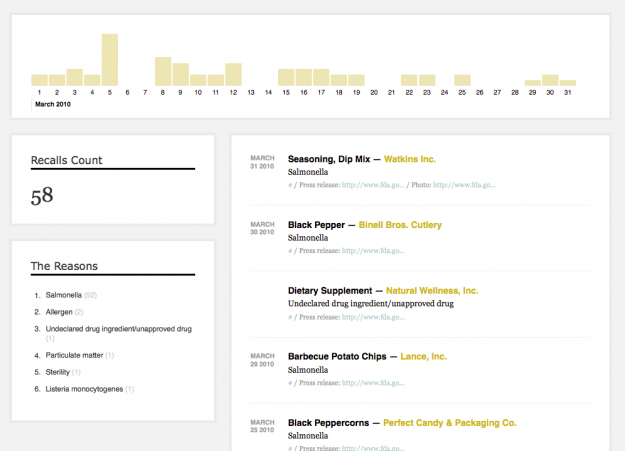The height and width of the screenshot is (451, 625).
Task: Open the Seasoning, Dip Mix photo link
Action: [x=464, y=185]
